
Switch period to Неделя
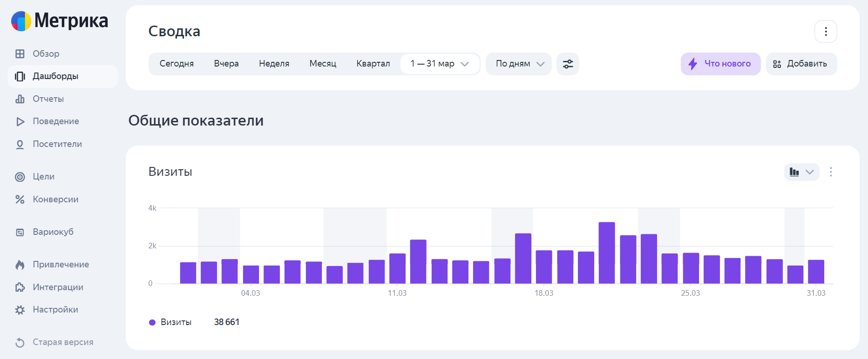click(x=274, y=64)
